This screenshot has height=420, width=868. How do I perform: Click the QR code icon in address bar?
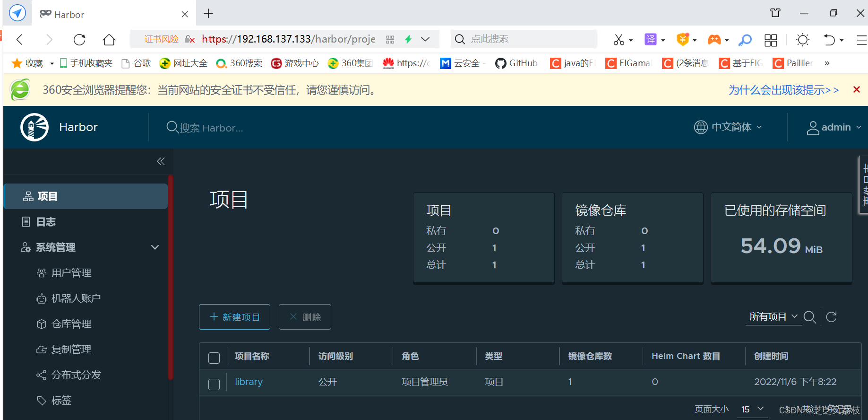390,39
